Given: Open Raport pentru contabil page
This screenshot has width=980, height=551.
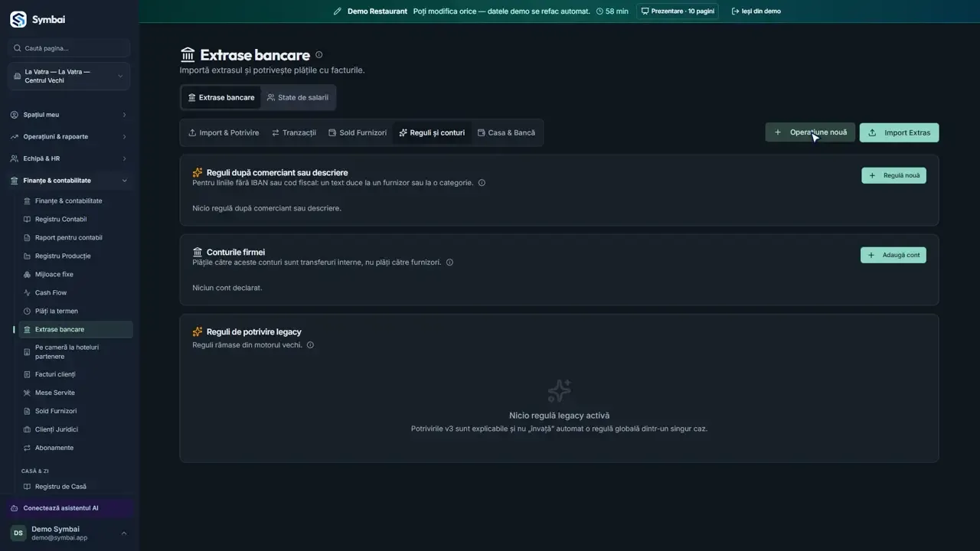Looking at the screenshot, I should click(76, 238).
